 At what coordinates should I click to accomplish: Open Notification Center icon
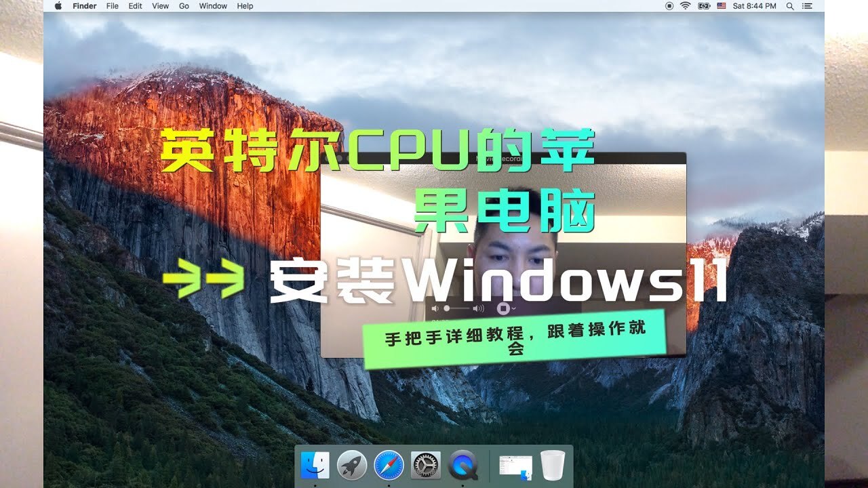807,6
